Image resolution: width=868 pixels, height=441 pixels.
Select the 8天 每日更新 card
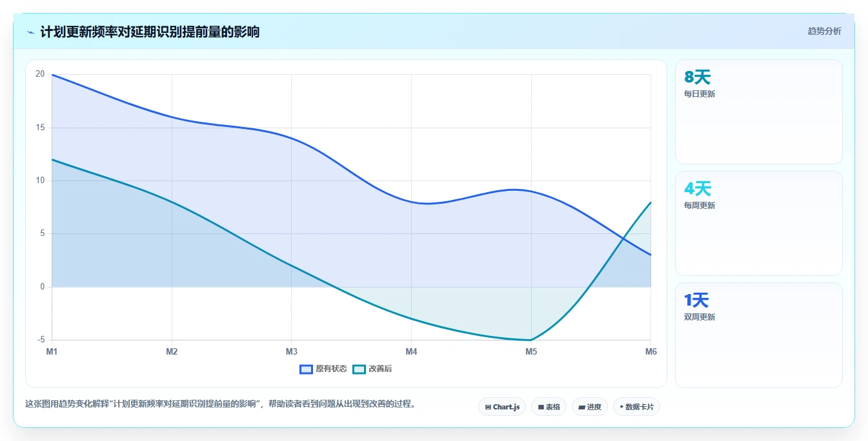[x=759, y=112]
